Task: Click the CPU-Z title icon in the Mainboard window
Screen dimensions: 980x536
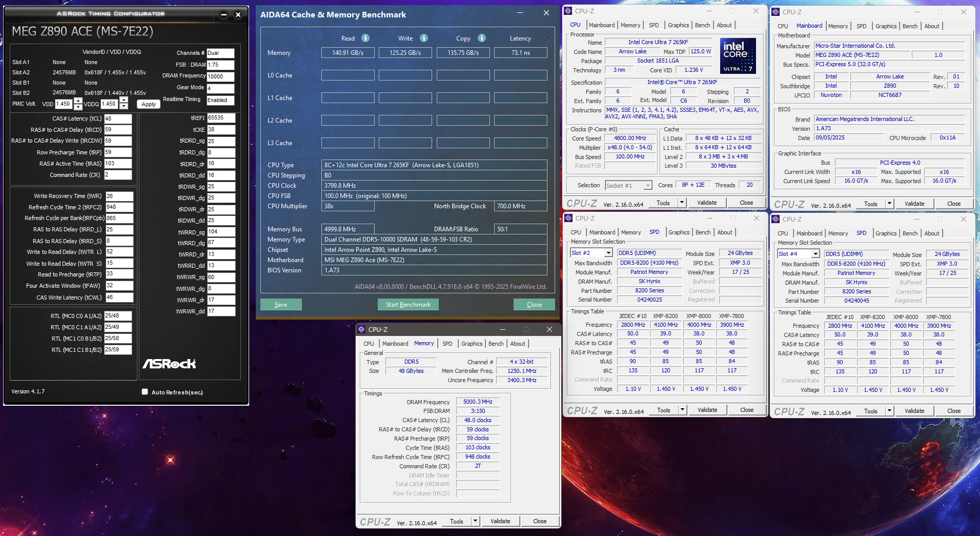Action: tap(776, 12)
